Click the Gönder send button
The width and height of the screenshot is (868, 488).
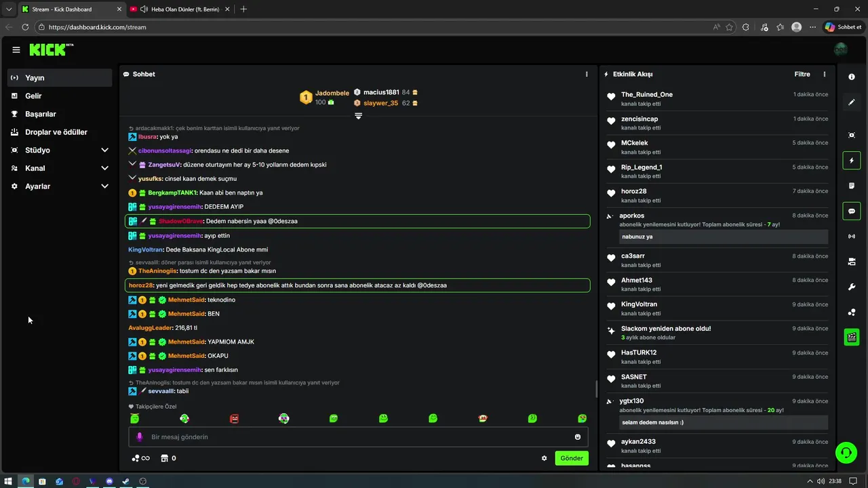click(572, 458)
